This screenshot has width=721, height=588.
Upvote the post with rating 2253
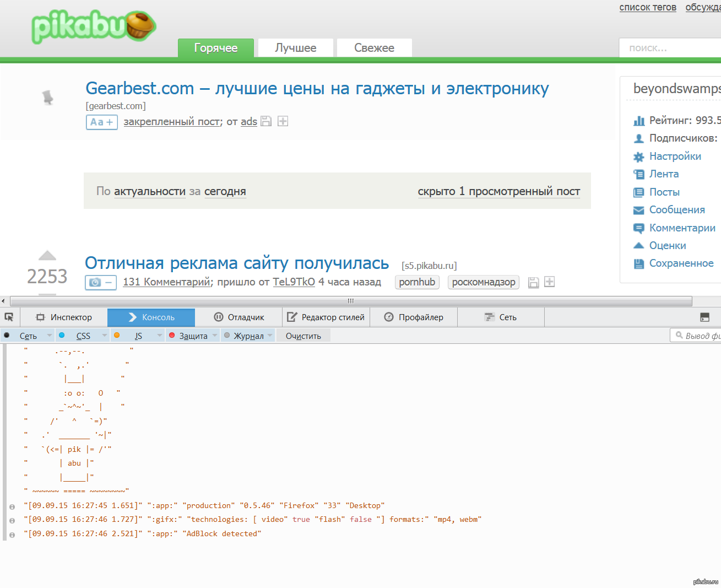pos(47,255)
